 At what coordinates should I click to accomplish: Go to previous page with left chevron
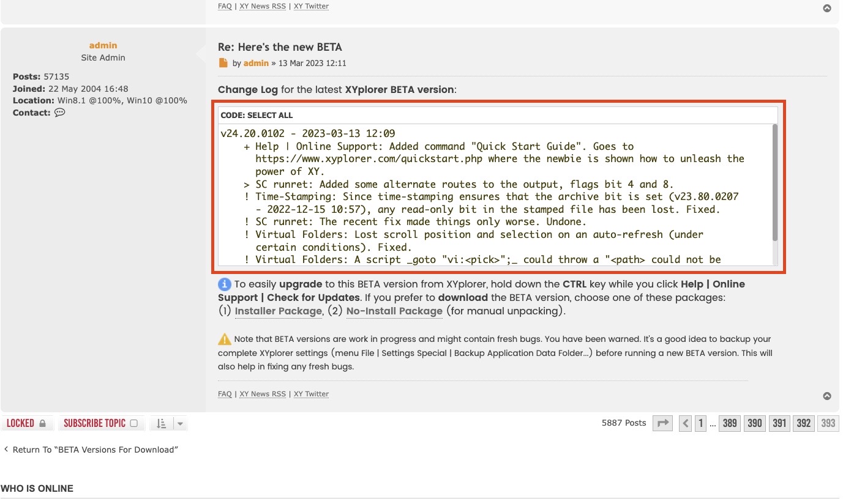(x=686, y=423)
